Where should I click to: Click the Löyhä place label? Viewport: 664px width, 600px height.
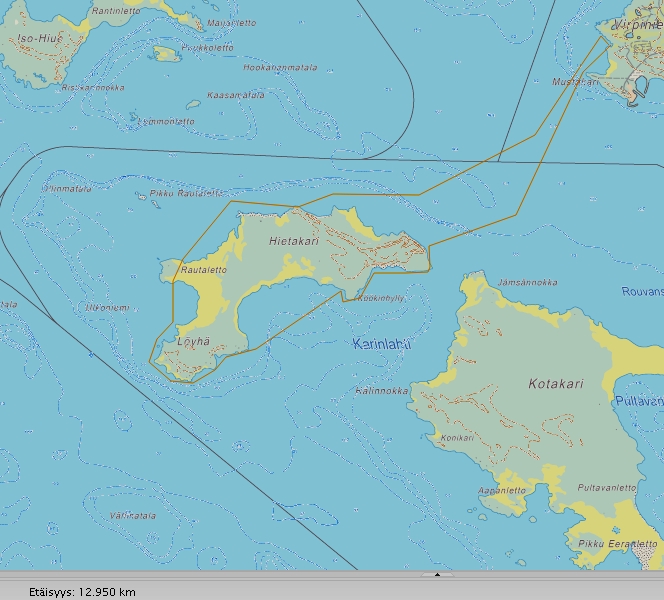(193, 341)
